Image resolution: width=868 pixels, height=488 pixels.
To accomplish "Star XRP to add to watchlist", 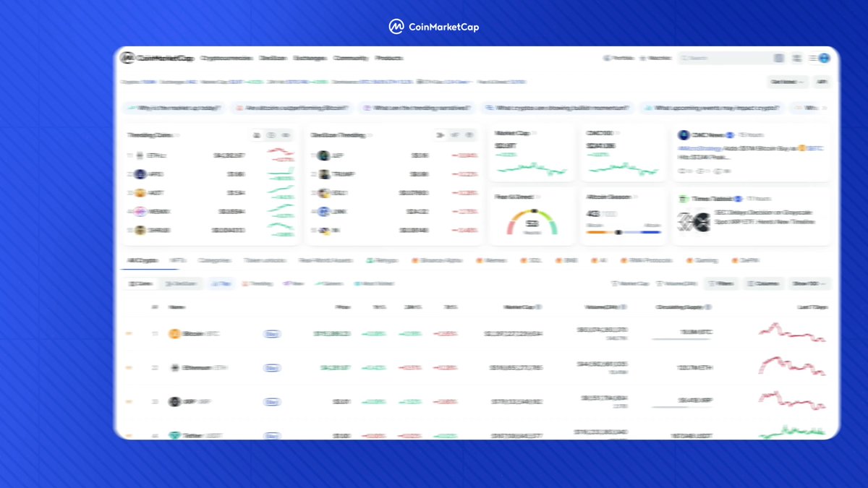I will (x=129, y=402).
